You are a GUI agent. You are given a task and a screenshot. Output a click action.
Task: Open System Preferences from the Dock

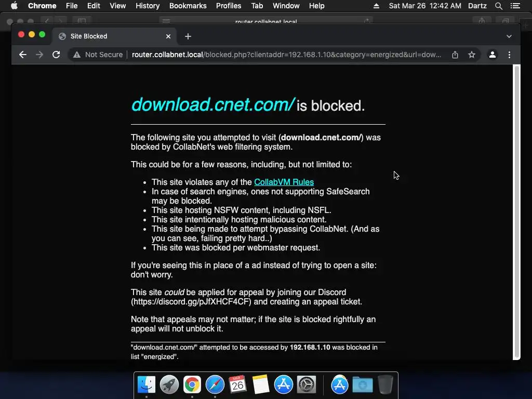point(307,384)
